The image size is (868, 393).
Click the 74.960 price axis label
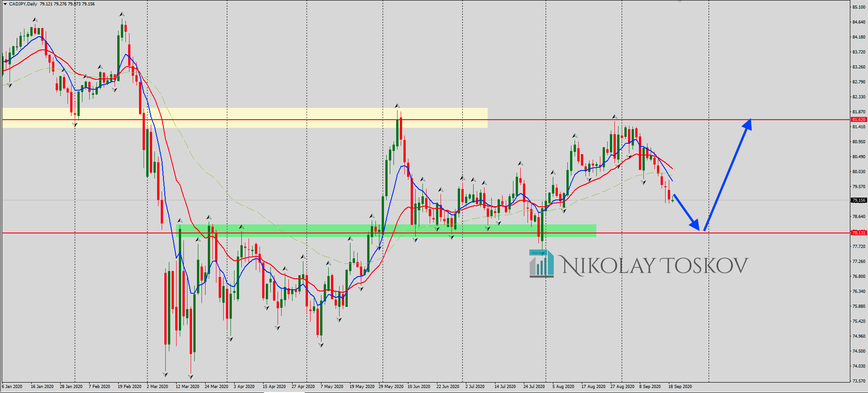858,336
